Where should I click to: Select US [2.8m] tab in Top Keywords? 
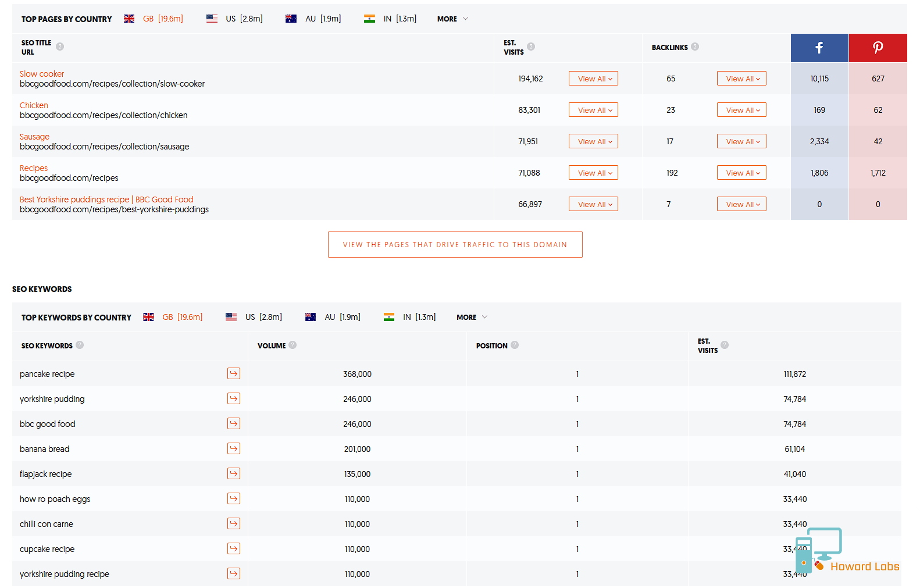pyautogui.click(x=263, y=317)
